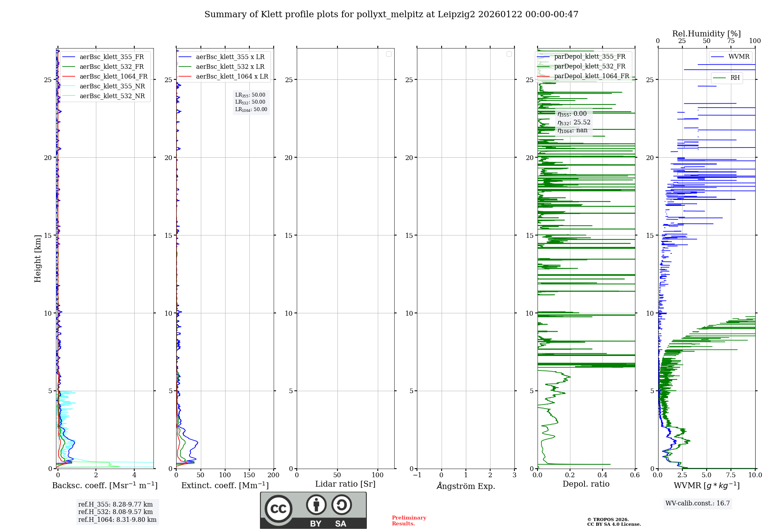Viewport: 783px width, 532px height.
Task: Click the attribution person icon in license badge
Action: tap(316, 505)
